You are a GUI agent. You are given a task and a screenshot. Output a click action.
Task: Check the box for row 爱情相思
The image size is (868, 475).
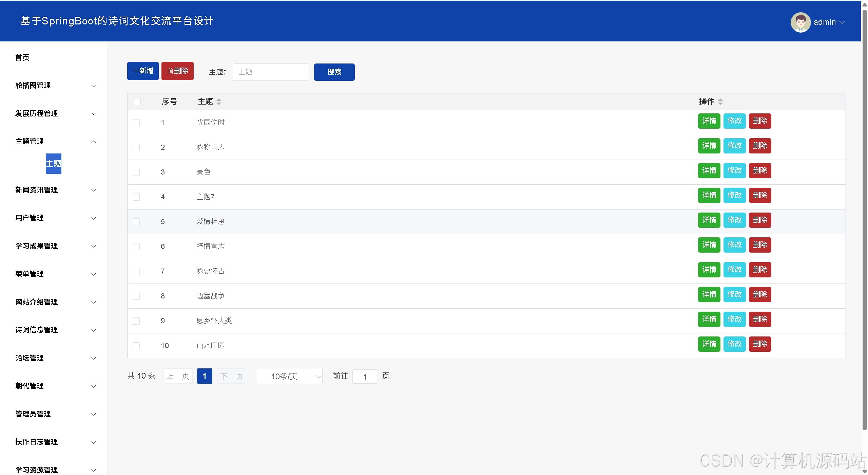point(136,222)
